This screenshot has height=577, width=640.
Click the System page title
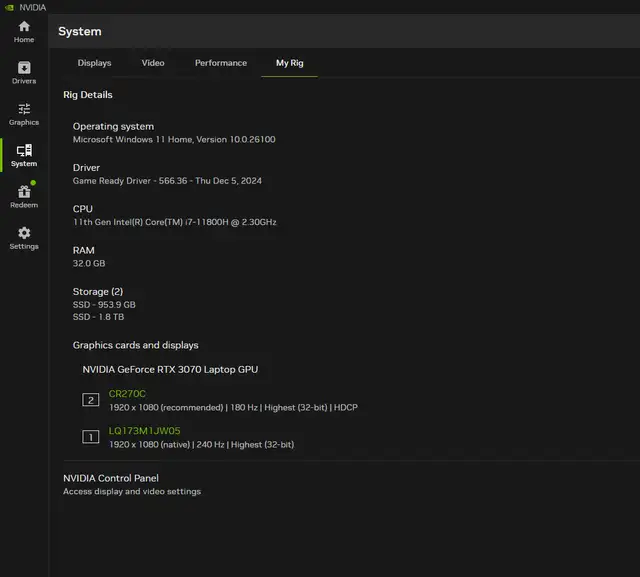click(x=80, y=31)
